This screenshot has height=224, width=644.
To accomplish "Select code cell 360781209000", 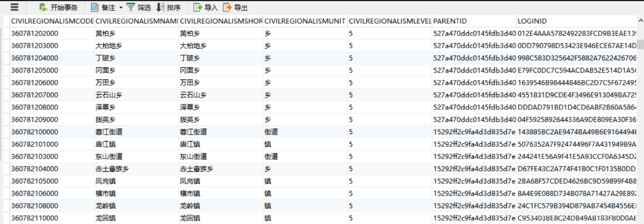I will tap(52, 120).
